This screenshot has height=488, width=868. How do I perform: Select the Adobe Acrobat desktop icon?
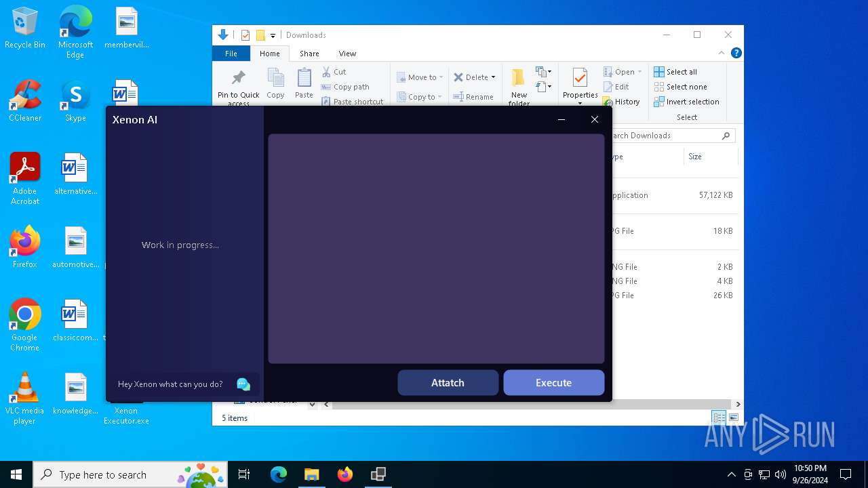[x=25, y=179]
